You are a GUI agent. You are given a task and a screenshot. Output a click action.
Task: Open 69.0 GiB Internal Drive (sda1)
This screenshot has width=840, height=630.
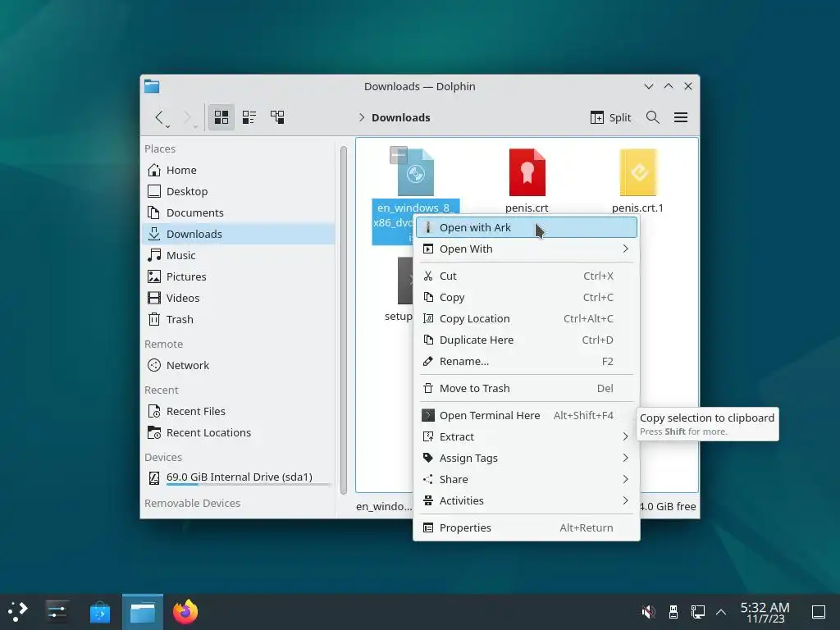pos(239,477)
